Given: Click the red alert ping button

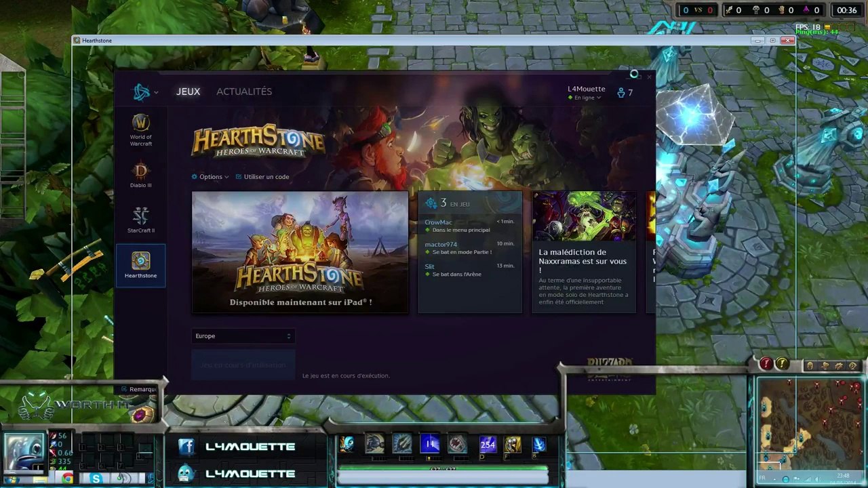Looking at the screenshot, I should (766, 364).
